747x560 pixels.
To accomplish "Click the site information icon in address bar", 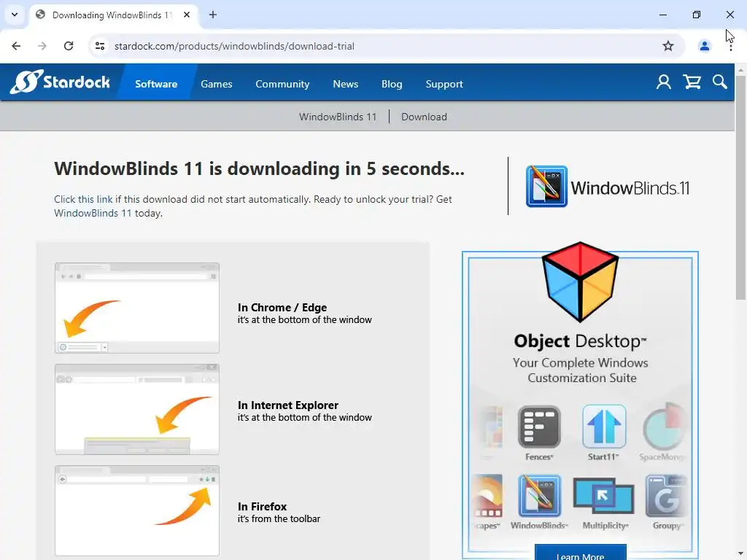I will (x=100, y=46).
